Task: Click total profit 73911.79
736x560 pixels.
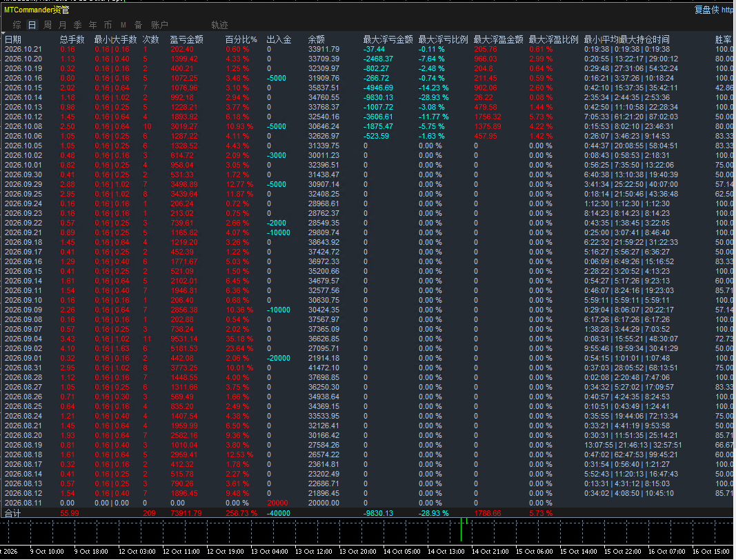Action: [x=186, y=514]
